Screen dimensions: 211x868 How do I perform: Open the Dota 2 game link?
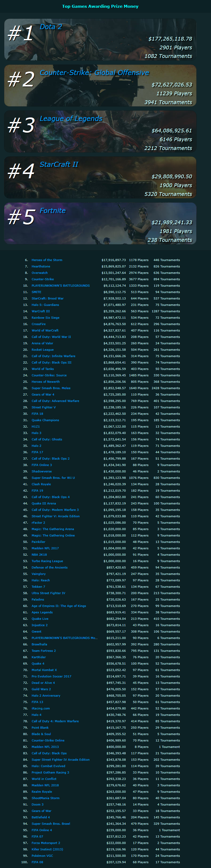point(51,27)
